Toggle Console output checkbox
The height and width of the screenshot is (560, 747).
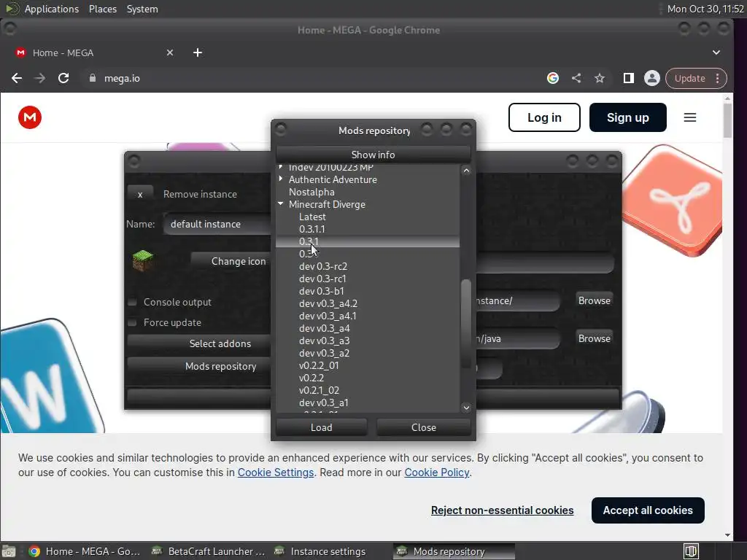[133, 302]
